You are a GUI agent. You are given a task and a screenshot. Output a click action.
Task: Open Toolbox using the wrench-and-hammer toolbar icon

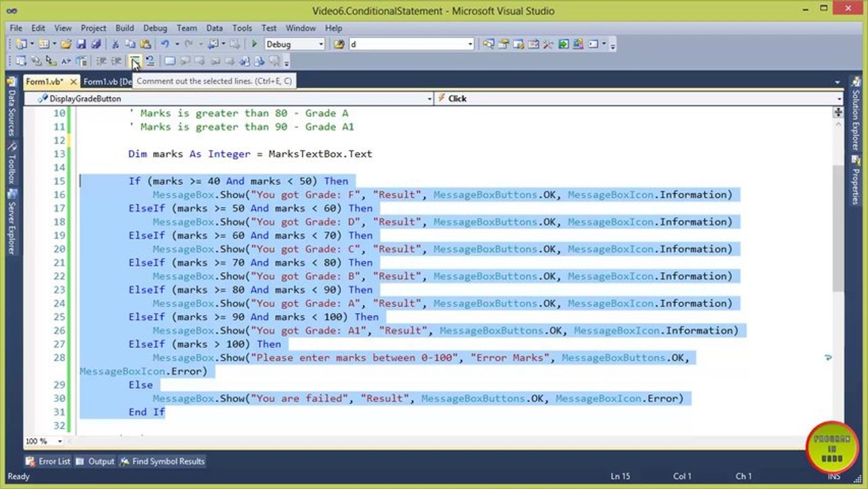point(548,44)
